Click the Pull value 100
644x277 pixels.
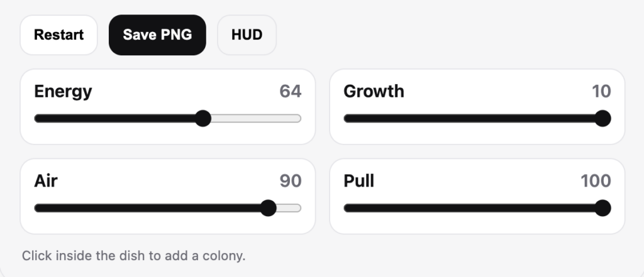(596, 182)
